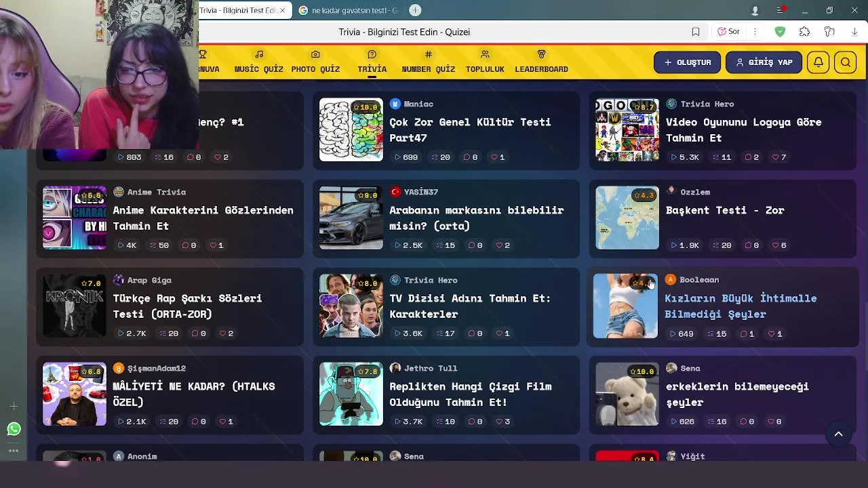Screen dimensions: 868x488
Task: Close the Trivia - Bilginizi Test Edin tab
Action: click(282, 10)
